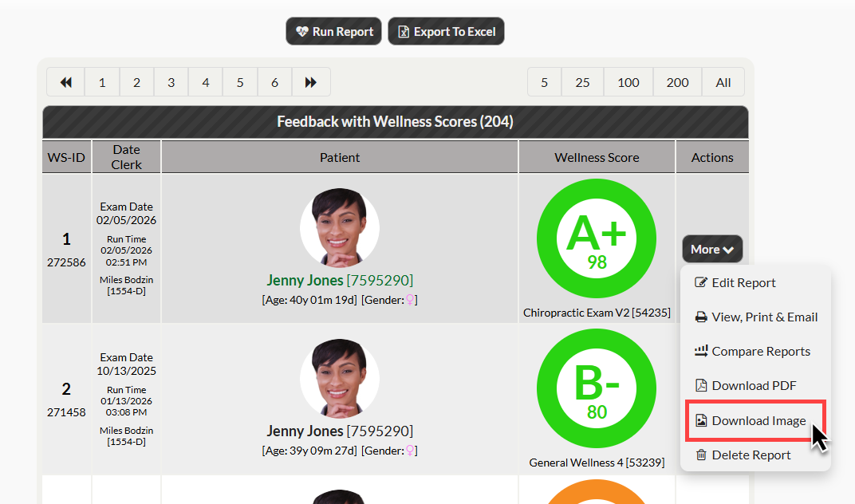This screenshot has width=855, height=504.
Task: Show 100 results per page
Action: (x=628, y=82)
